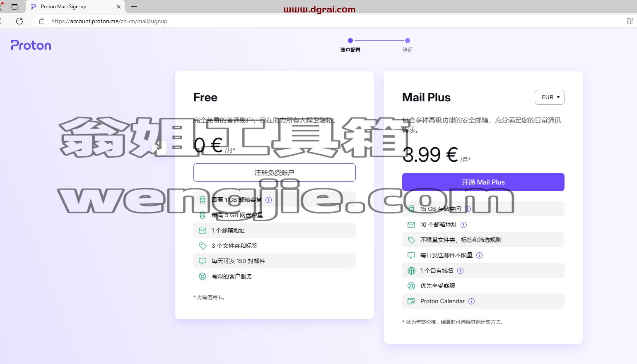This screenshot has height=364, width=637.
Task: Click the 3.99 € price text
Action: point(430,155)
